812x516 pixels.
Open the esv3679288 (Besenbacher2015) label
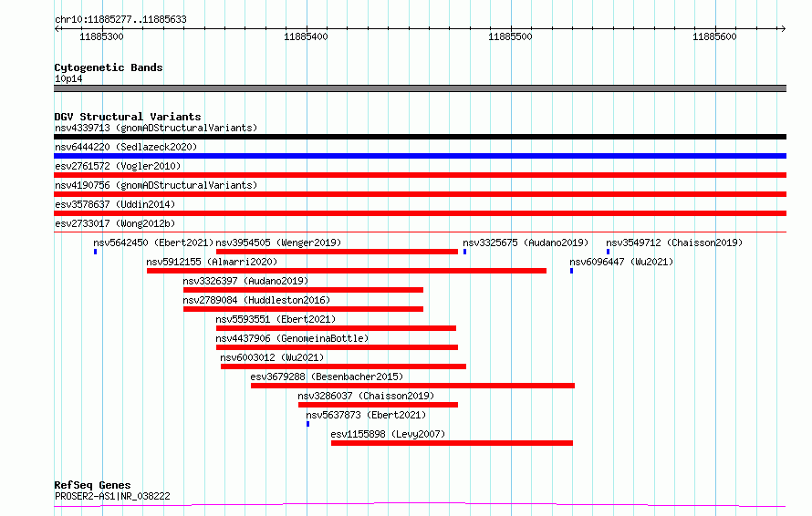click(327, 377)
